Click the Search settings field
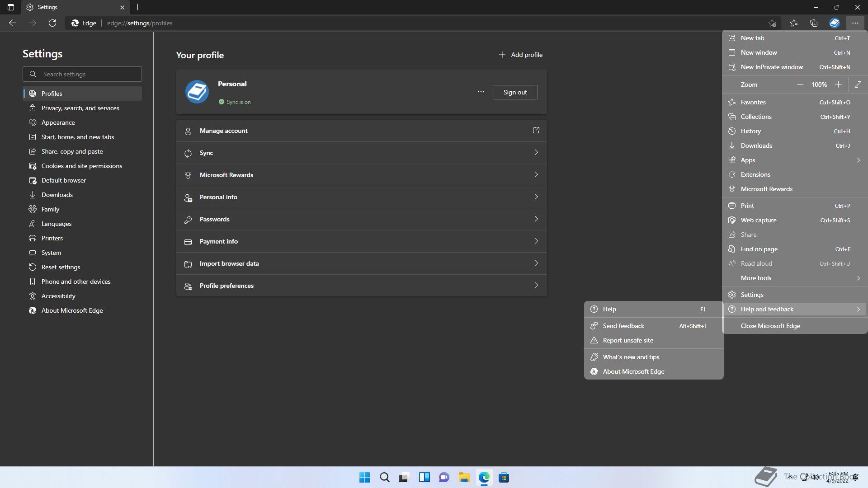 [82, 74]
